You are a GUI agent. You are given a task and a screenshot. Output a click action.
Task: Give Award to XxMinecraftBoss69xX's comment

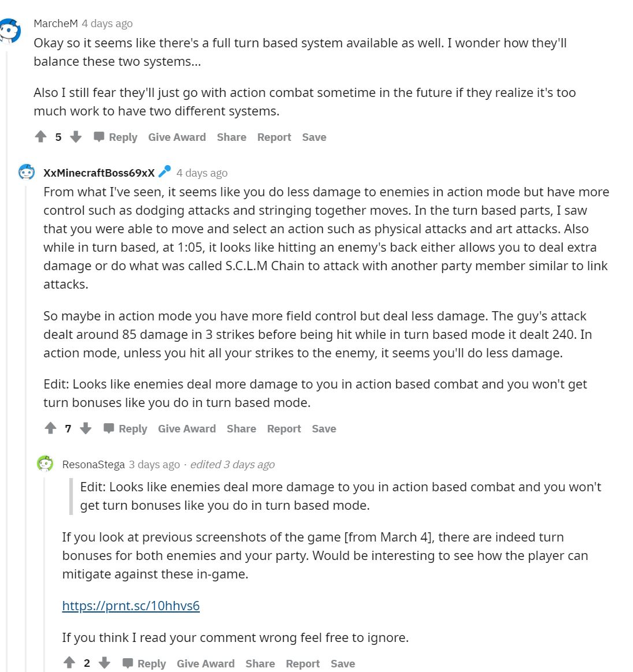pos(187,428)
